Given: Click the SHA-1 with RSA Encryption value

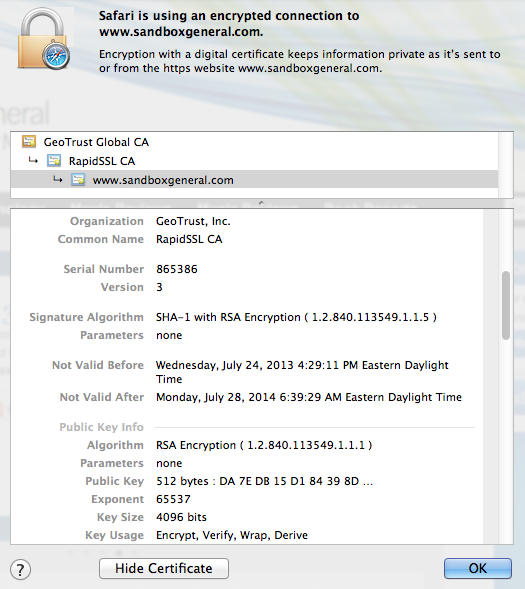Looking at the screenshot, I should coord(296,317).
